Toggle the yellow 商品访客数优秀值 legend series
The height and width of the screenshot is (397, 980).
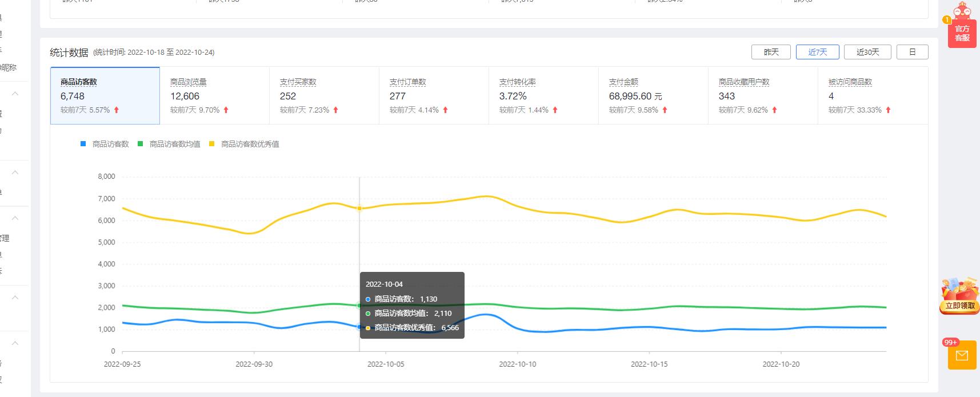point(245,144)
